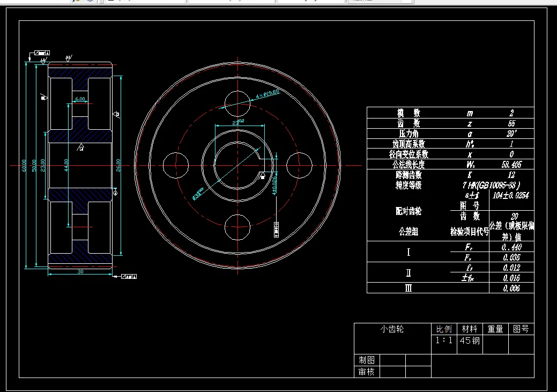Click the 4±0.026 keyway dimension text
The image size is (557, 392).
(274, 186)
